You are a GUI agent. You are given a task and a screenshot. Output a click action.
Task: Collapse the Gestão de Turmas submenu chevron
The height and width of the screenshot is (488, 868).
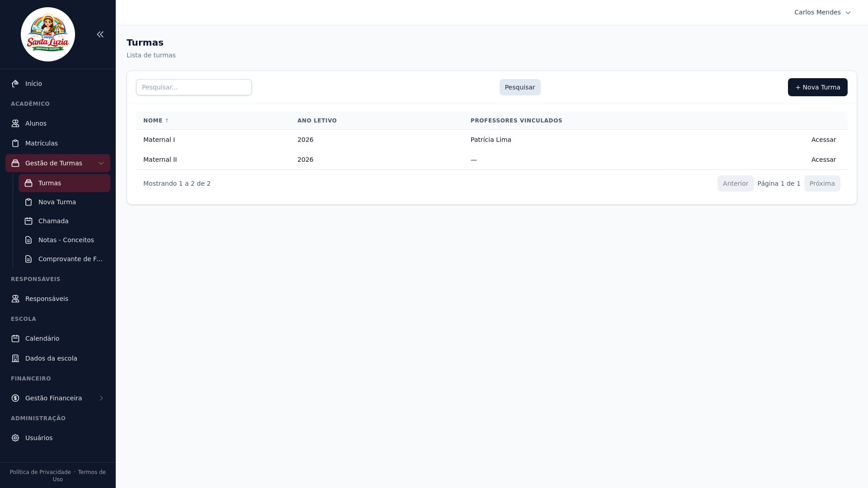tap(101, 163)
